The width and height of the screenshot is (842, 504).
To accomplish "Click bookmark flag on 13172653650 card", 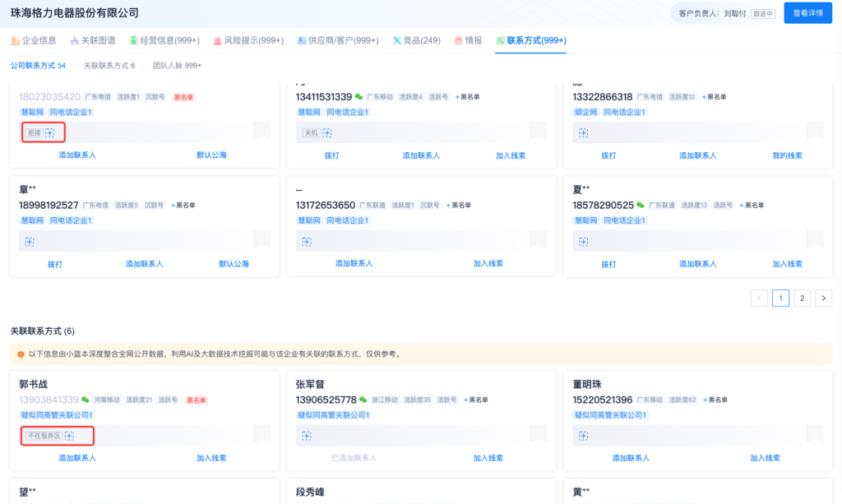I will [x=538, y=239].
